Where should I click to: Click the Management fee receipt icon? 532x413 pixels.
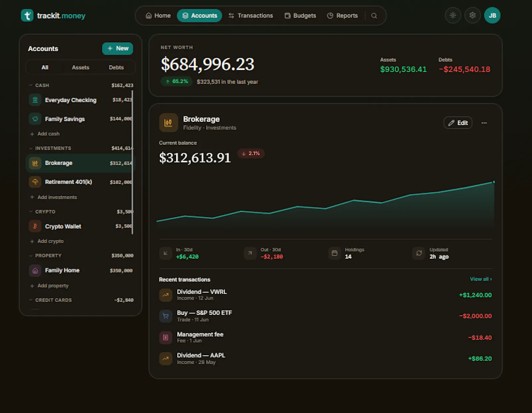pyautogui.click(x=166, y=338)
